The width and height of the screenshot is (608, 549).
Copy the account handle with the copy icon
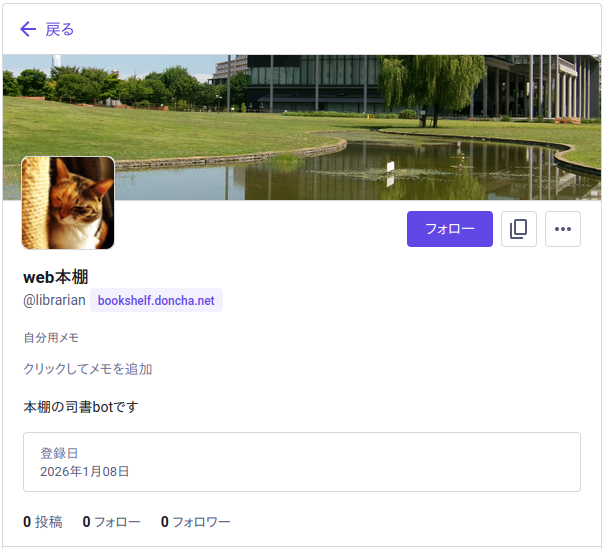click(518, 229)
